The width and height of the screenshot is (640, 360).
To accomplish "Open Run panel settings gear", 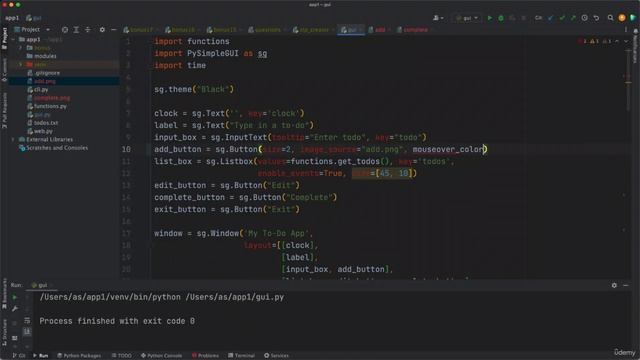I will coord(614,285).
